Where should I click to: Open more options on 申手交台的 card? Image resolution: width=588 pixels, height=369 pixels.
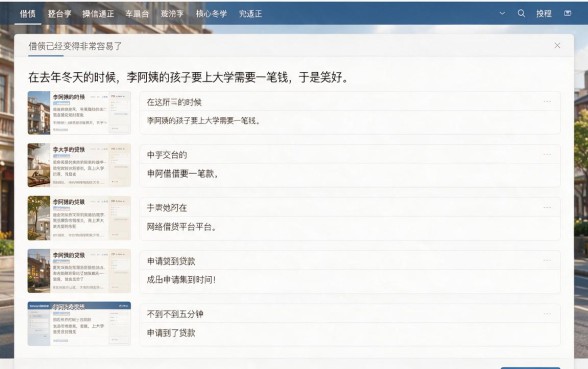click(x=547, y=154)
